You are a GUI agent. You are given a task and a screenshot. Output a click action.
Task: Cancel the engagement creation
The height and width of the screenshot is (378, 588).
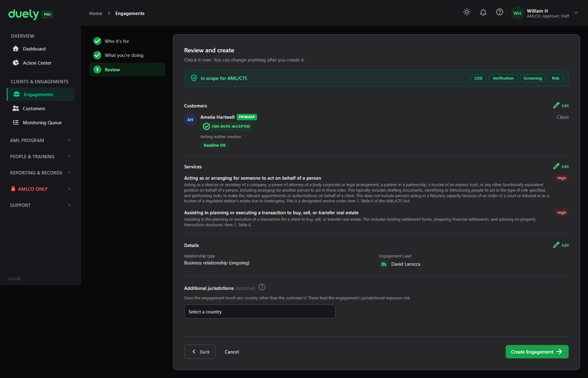[232, 352]
